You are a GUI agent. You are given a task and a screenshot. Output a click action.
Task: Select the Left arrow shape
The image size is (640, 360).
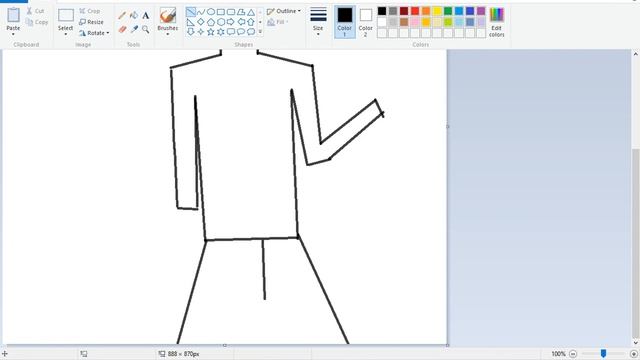(x=241, y=22)
